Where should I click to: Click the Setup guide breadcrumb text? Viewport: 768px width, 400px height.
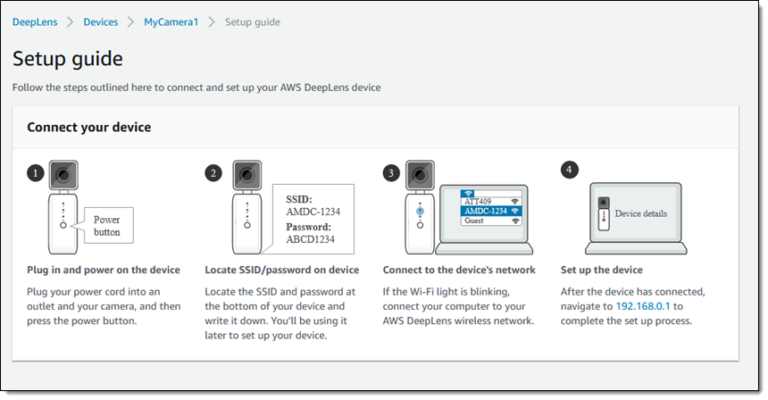pyautogui.click(x=253, y=22)
